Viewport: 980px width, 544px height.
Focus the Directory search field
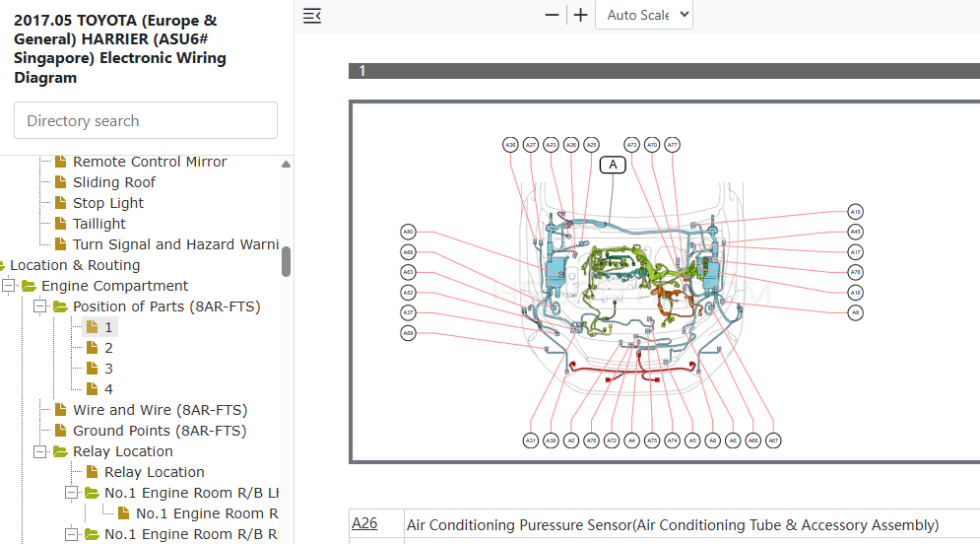tap(146, 120)
